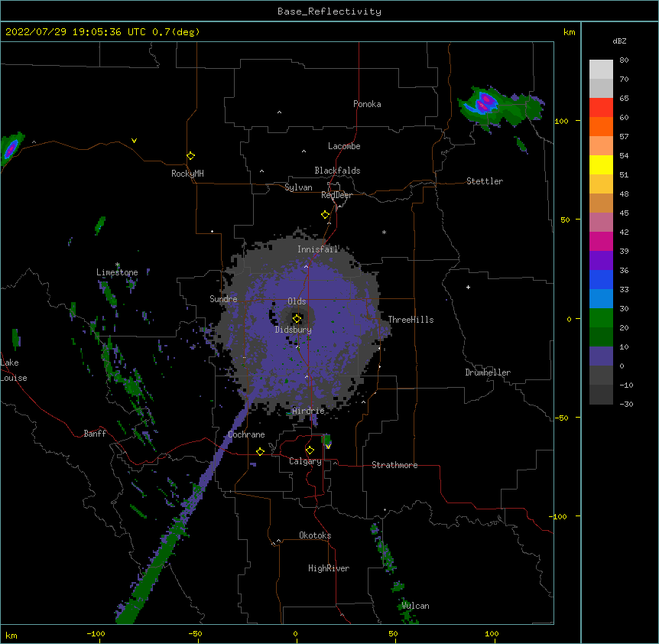Click the HighRiver label
The height and width of the screenshot is (644, 659).
(329, 568)
